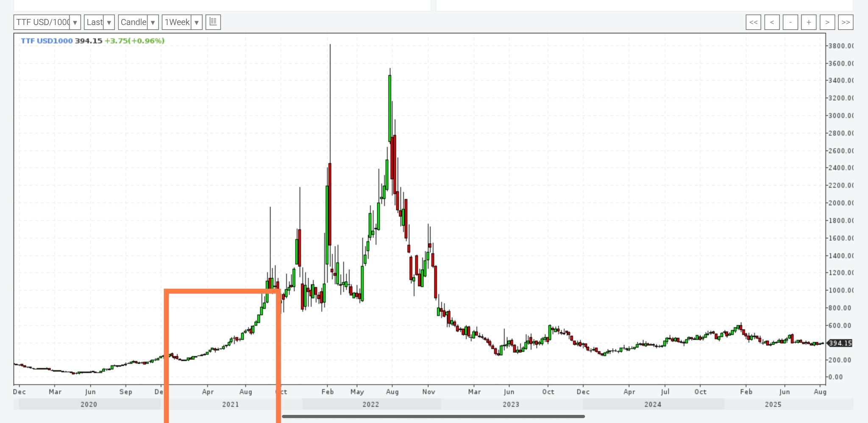Jump to earliest data with << button

[753, 22]
